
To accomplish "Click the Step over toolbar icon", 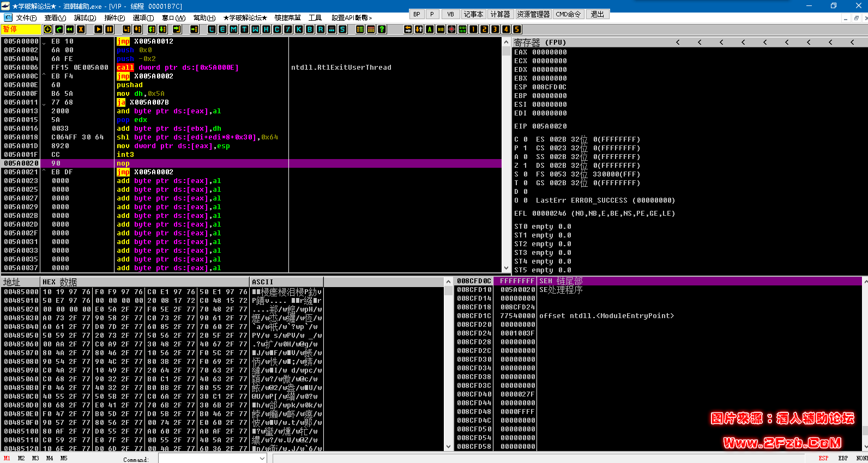I will point(137,29).
